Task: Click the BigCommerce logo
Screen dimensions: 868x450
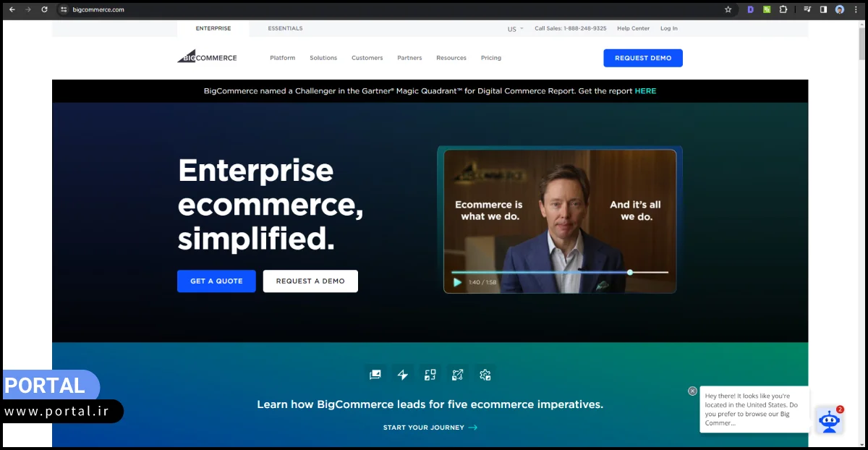Action: tap(207, 57)
